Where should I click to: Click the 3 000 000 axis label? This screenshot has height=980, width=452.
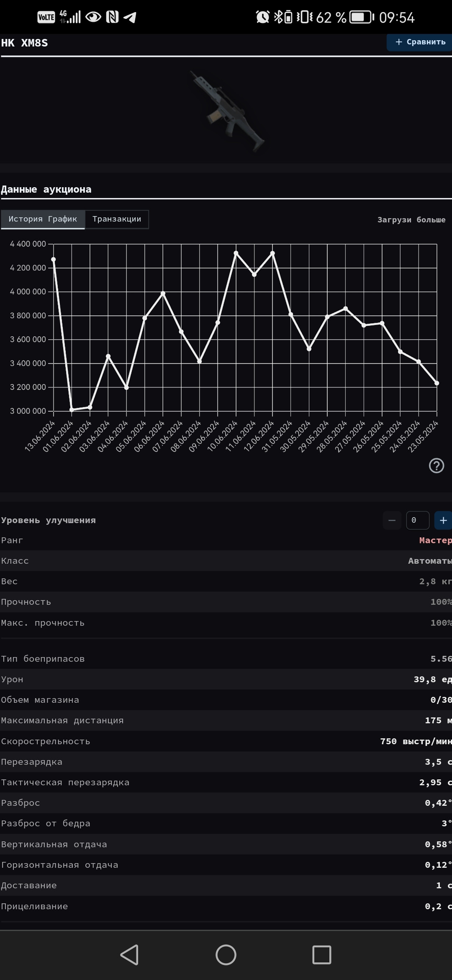pyautogui.click(x=28, y=411)
